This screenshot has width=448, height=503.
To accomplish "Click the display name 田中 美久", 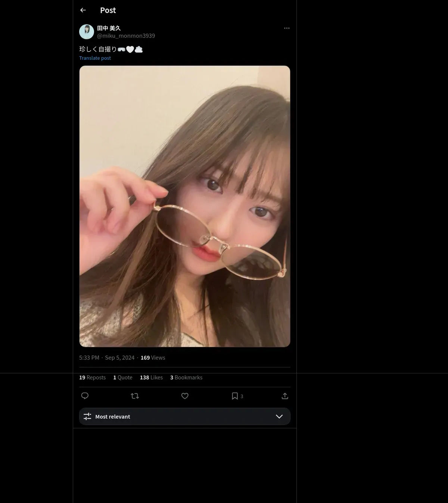I will [109, 28].
